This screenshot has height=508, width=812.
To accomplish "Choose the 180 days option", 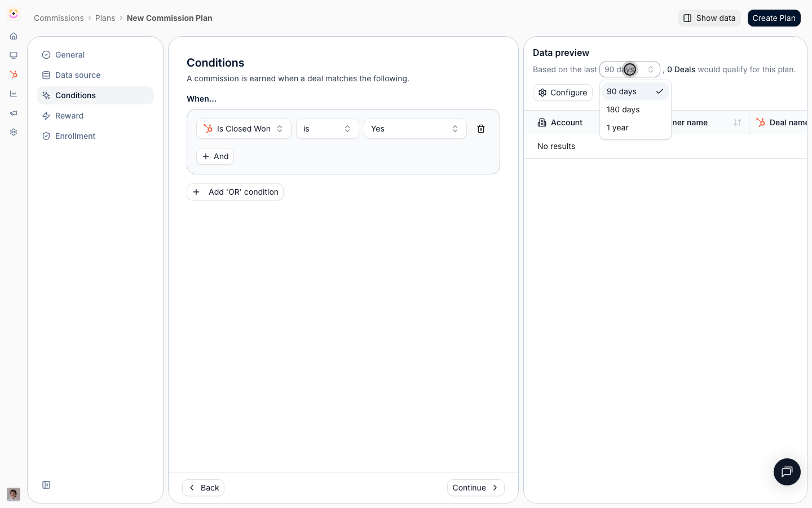I will pos(636,110).
